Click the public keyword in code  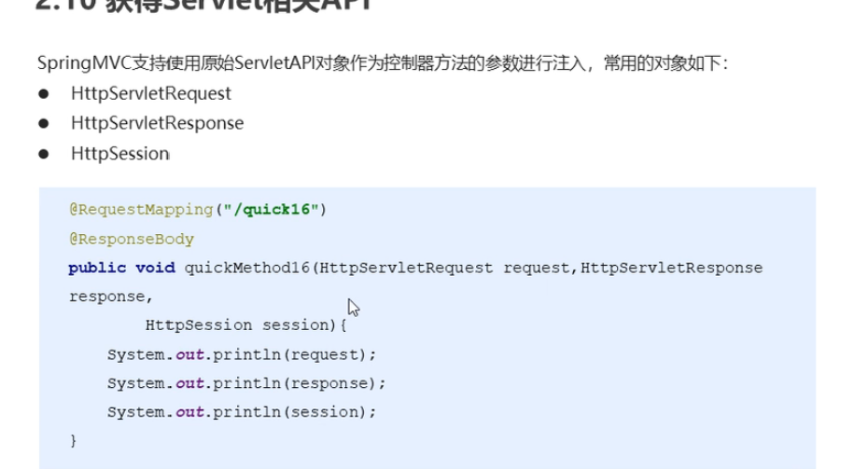(x=97, y=268)
